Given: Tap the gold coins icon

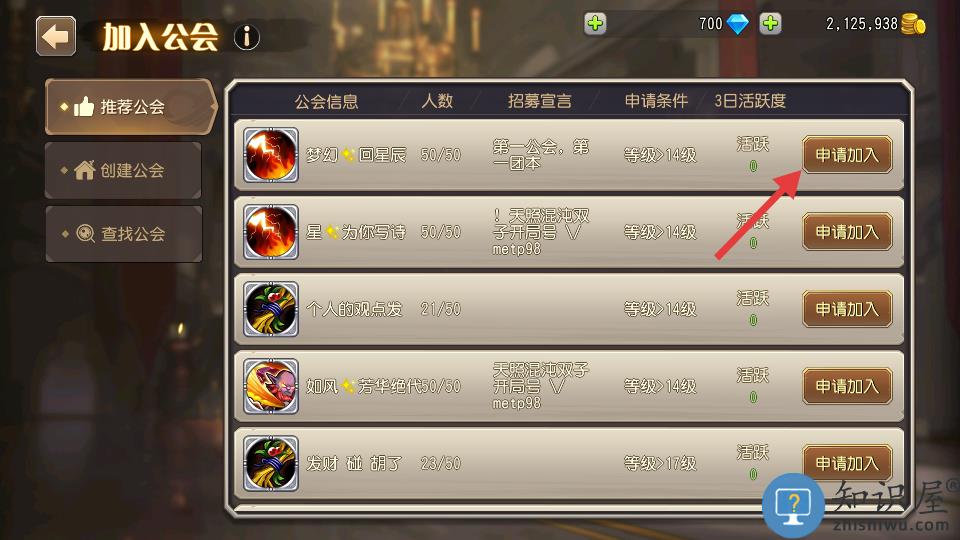Looking at the screenshot, I should point(913,24).
